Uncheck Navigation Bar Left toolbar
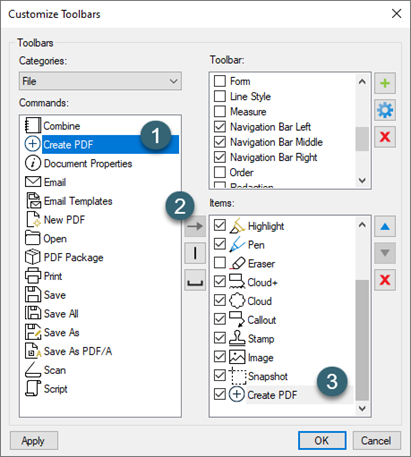This screenshot has height=457, width=411. [220, 126]
